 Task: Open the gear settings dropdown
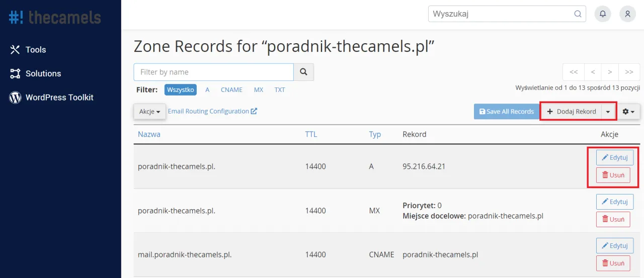click(629, 112)
